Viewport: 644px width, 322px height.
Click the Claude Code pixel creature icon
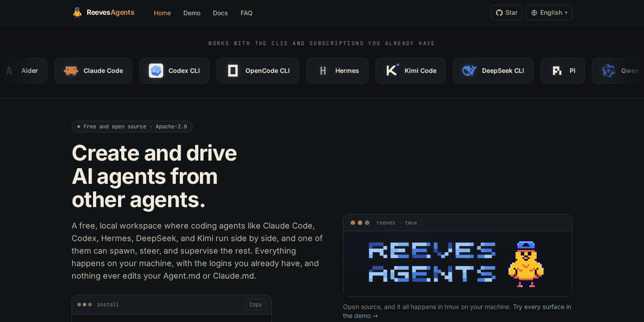[71, 71]
